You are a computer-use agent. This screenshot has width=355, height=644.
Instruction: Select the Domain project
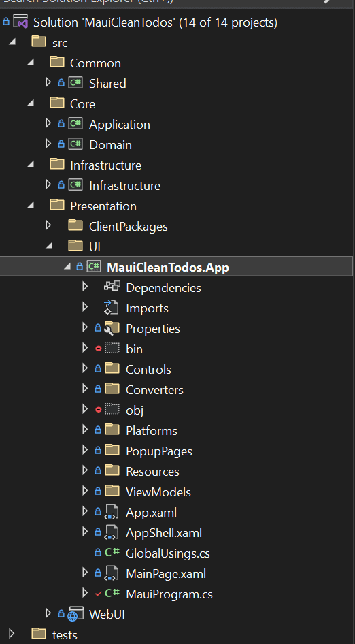pos(110,144)
